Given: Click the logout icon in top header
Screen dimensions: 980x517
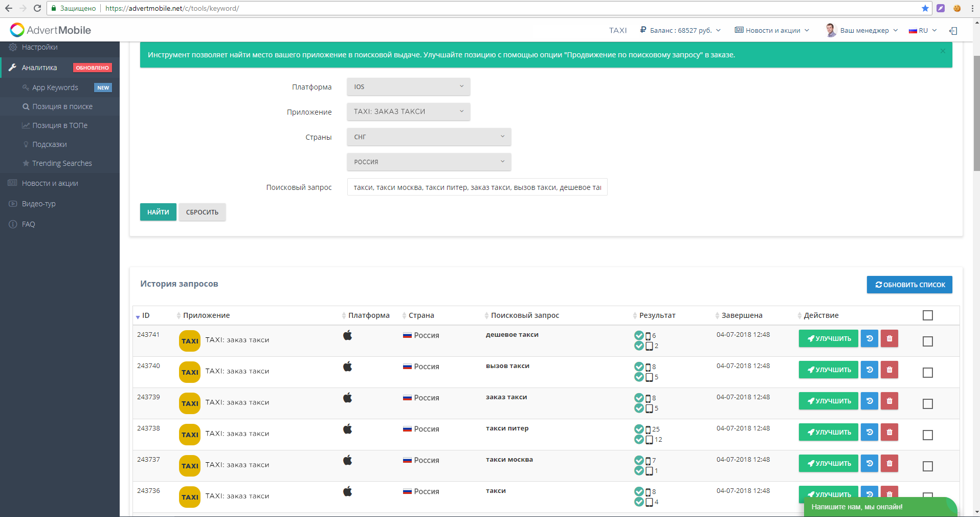Looking at the screenshot, I should click(x=953, y=31).
